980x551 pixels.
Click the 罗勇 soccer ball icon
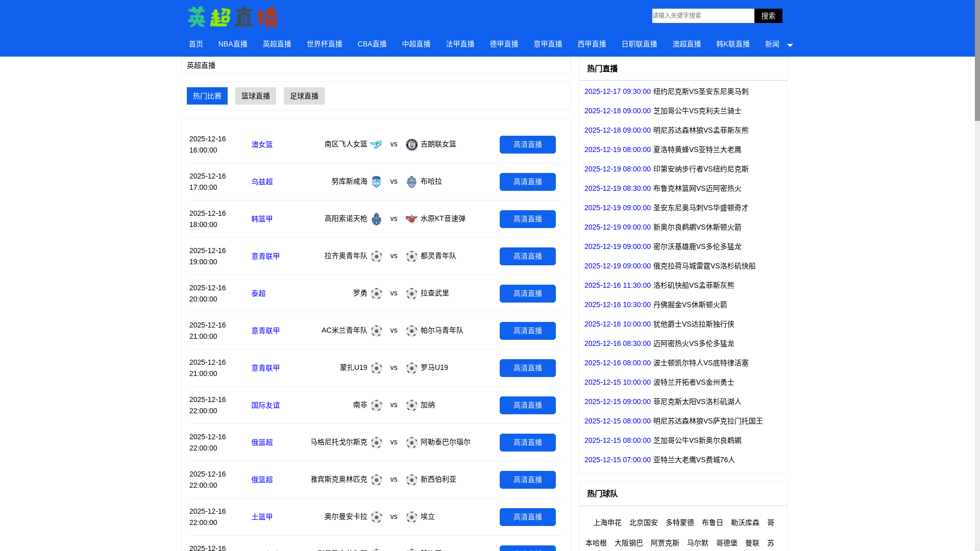click(x=376, y=293)
